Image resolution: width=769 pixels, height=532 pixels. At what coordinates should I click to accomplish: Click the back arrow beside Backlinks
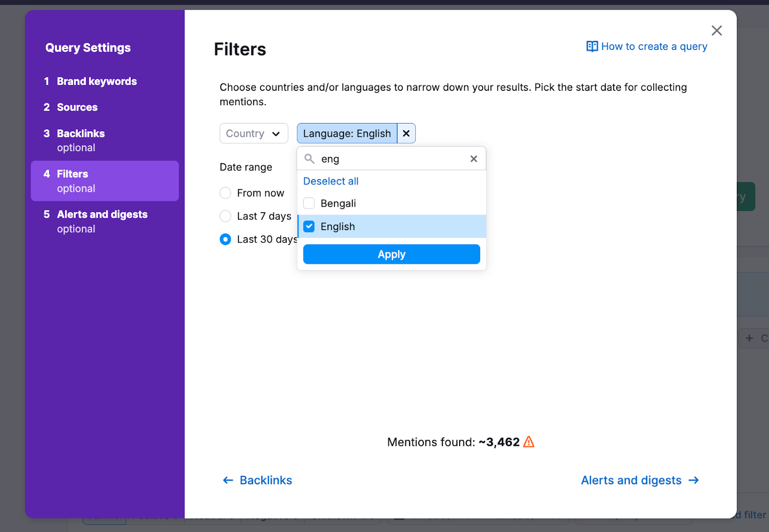228,480
